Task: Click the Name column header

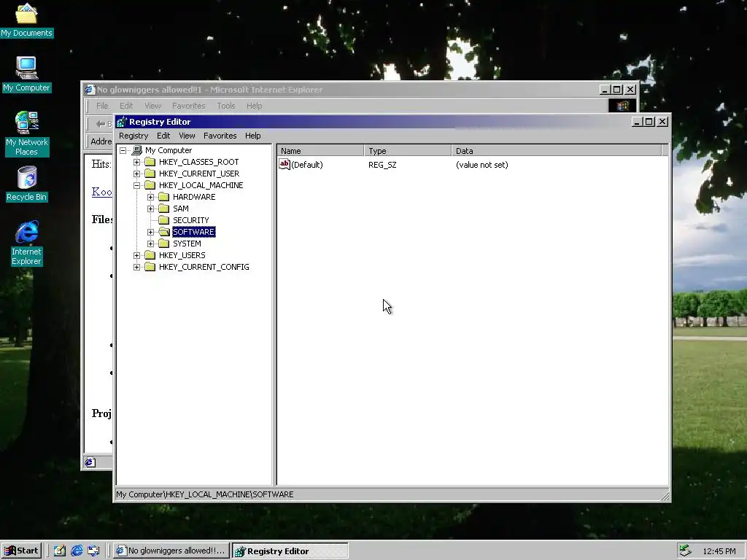Action: tap(320, 151)
